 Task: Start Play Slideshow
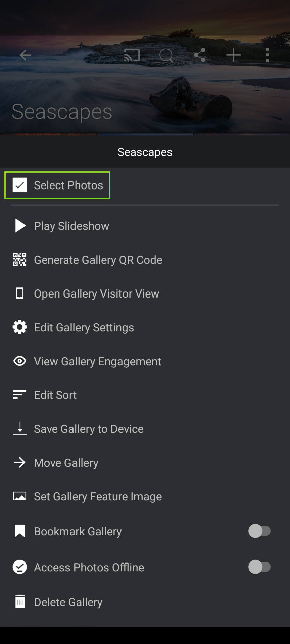[71, 226]
